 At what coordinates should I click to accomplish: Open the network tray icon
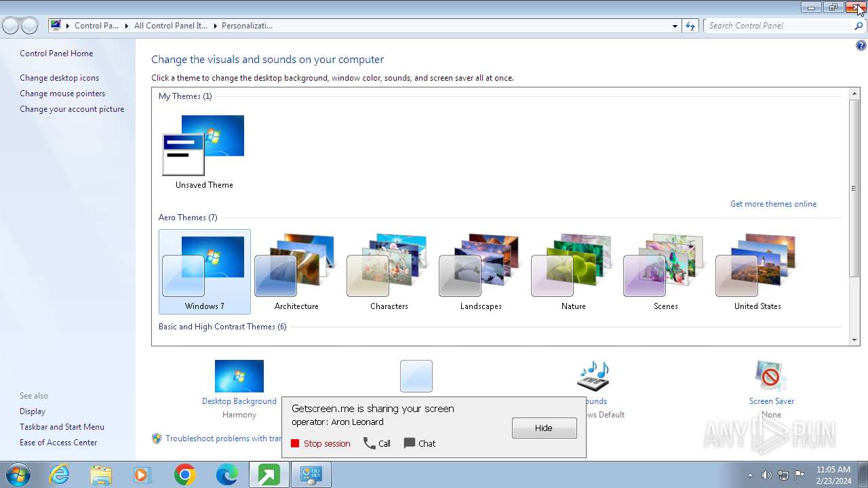(x=783, y=475)
